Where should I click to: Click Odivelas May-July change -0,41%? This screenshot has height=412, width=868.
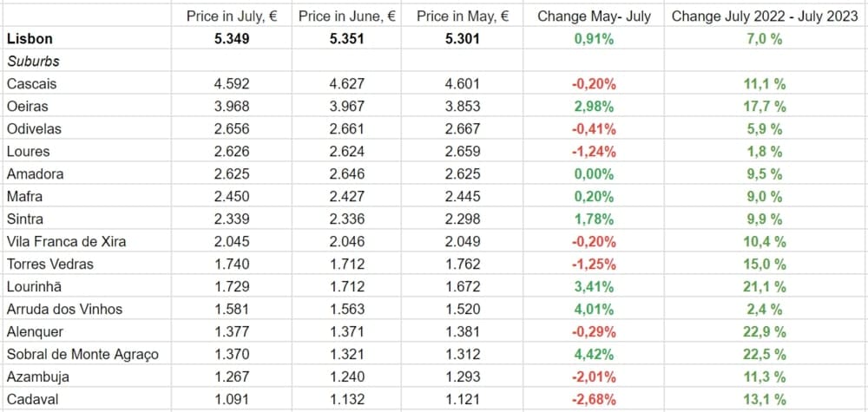point(594,129)
